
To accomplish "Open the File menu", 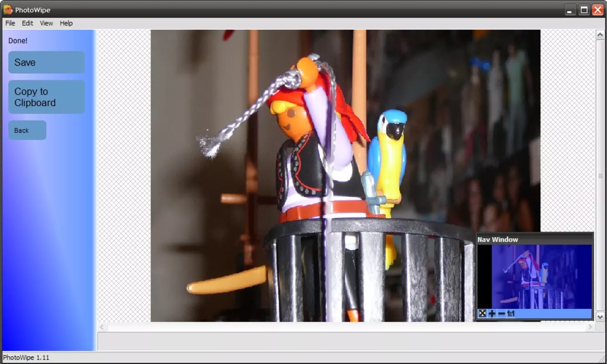I will [10, 23].
